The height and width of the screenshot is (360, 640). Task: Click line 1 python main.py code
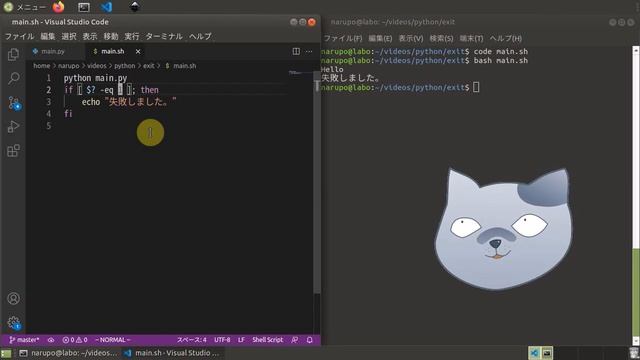95,78
